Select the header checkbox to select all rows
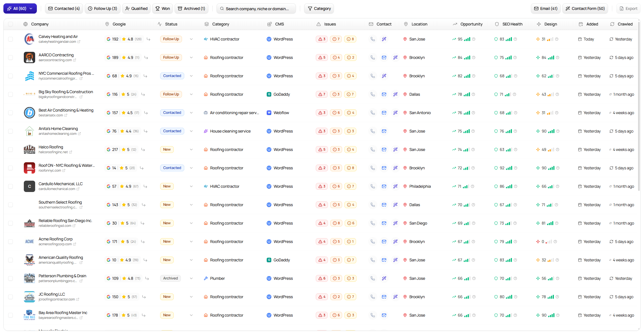 pos(10,24)
